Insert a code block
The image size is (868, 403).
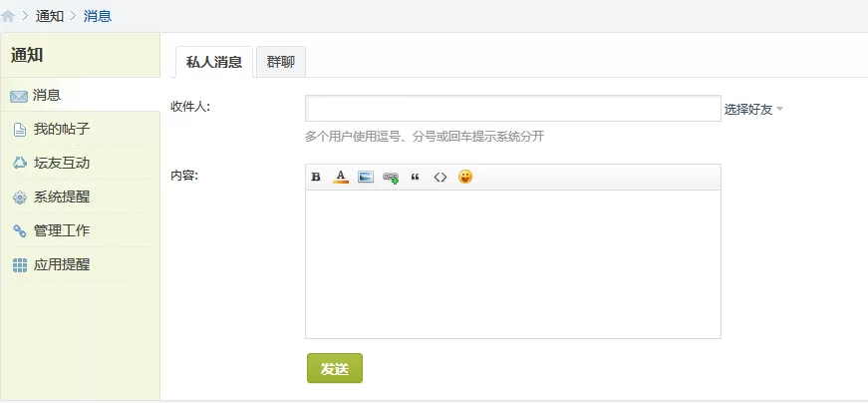tap(440, 177)
